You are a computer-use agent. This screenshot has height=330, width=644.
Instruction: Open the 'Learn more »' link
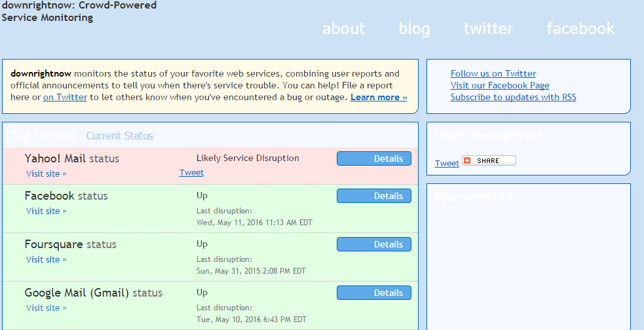click(379, 98)
